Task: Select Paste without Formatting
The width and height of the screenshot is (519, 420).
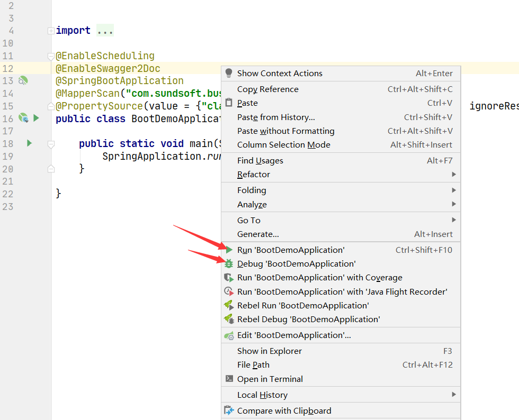Action: point(341,131)
